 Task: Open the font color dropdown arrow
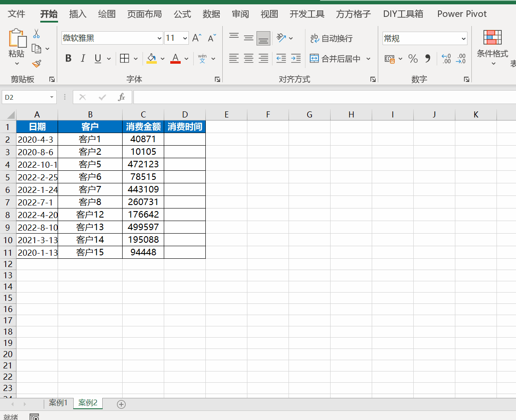click(187, 59)
